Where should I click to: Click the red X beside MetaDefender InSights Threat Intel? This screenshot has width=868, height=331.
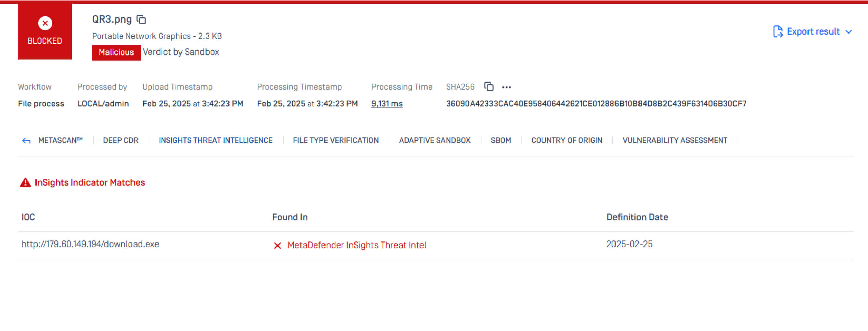[278, 245]
